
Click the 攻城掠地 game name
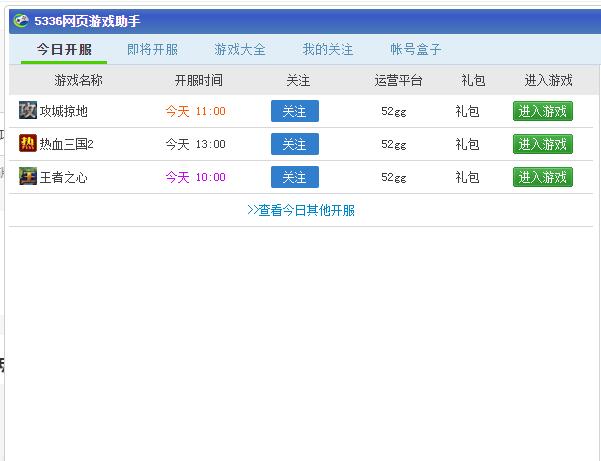[64, 112]
